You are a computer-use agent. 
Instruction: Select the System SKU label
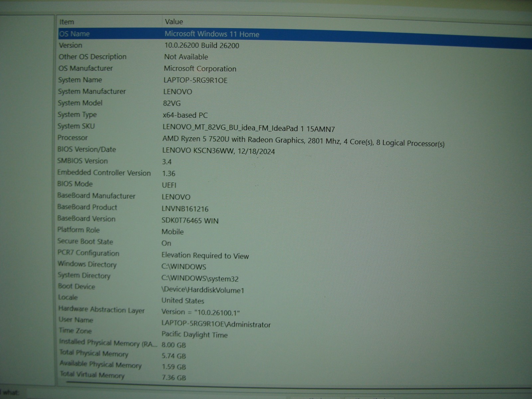(x=76, y=126)
